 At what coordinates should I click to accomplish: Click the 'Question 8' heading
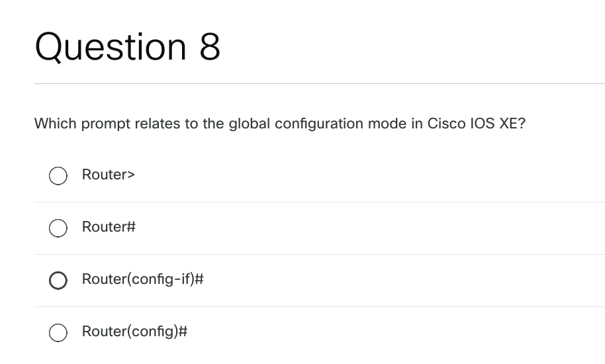(128, 48)
